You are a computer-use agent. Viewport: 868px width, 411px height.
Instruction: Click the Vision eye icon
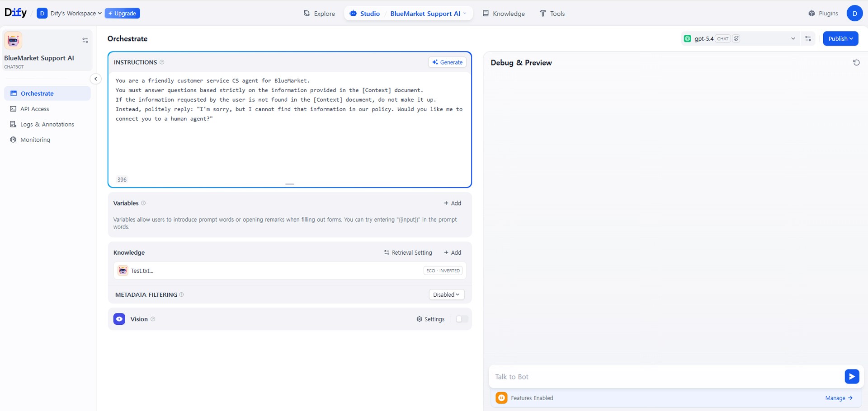[x=119, y=319]
